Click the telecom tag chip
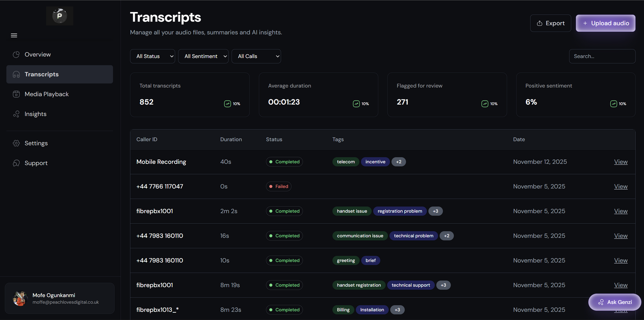This screenshot has height=320, width=644. (x=345, y=162)
